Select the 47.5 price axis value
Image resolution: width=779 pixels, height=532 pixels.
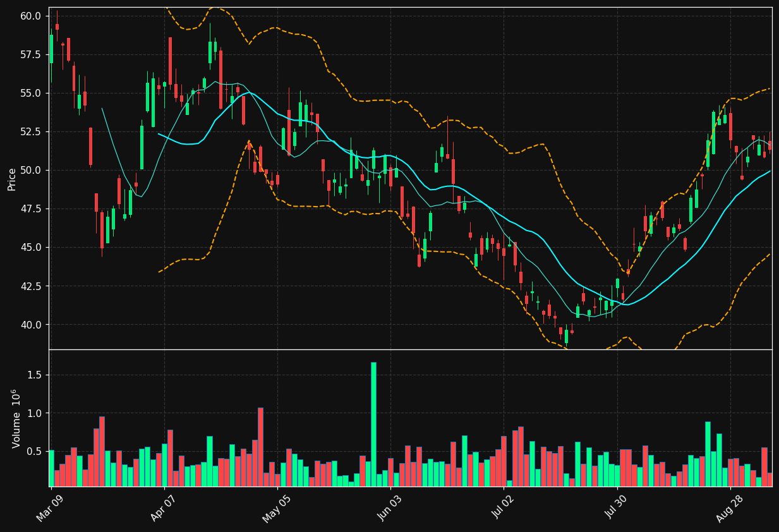(x=32, y=209)
